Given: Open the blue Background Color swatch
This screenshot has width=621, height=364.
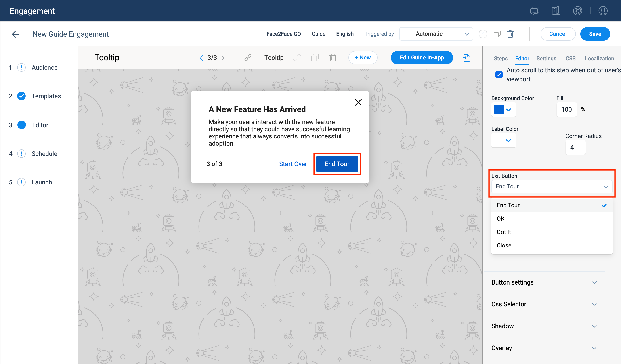Looking at the screenshot, I should pos(499,109).
